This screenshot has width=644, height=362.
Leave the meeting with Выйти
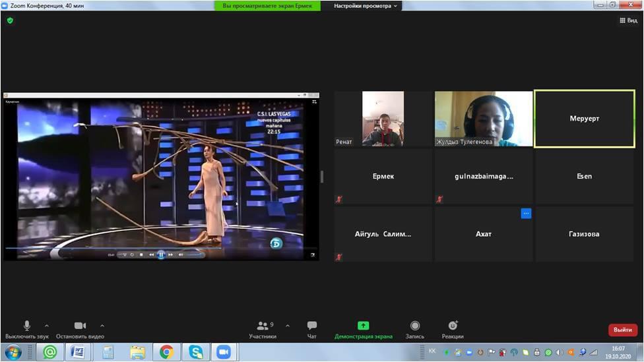click(622, 330)
